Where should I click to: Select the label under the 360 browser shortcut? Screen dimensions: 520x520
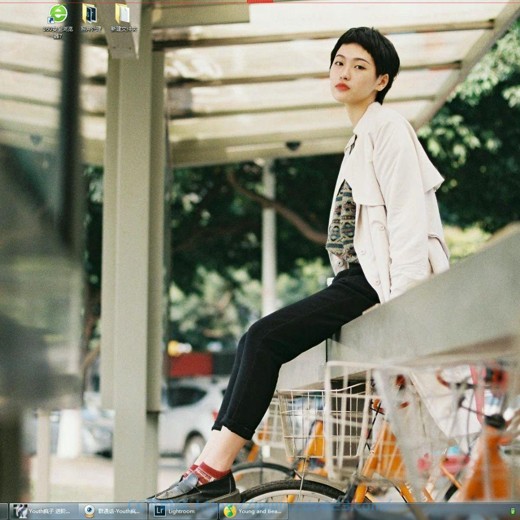[x=58, y=32]
